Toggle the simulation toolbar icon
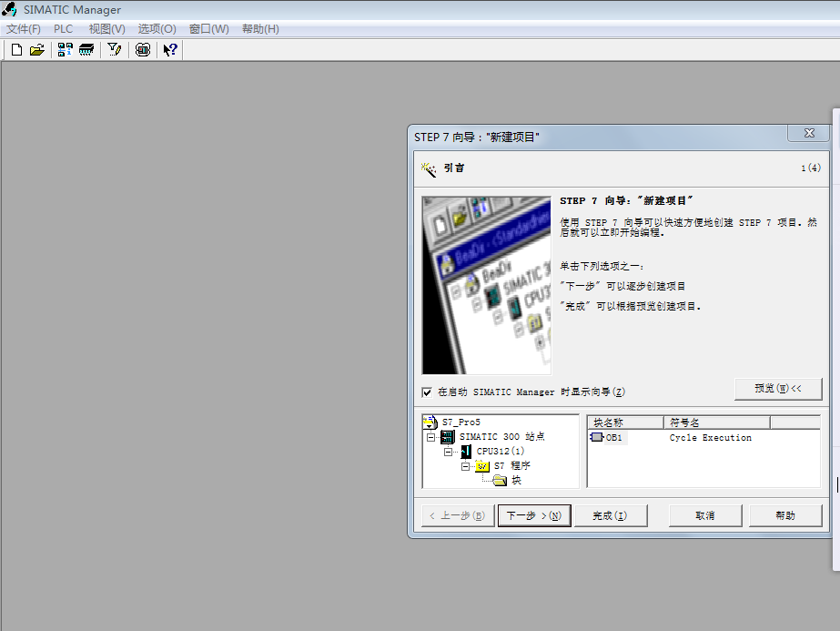This screenshot has height=631, width=840. (143, 50)
